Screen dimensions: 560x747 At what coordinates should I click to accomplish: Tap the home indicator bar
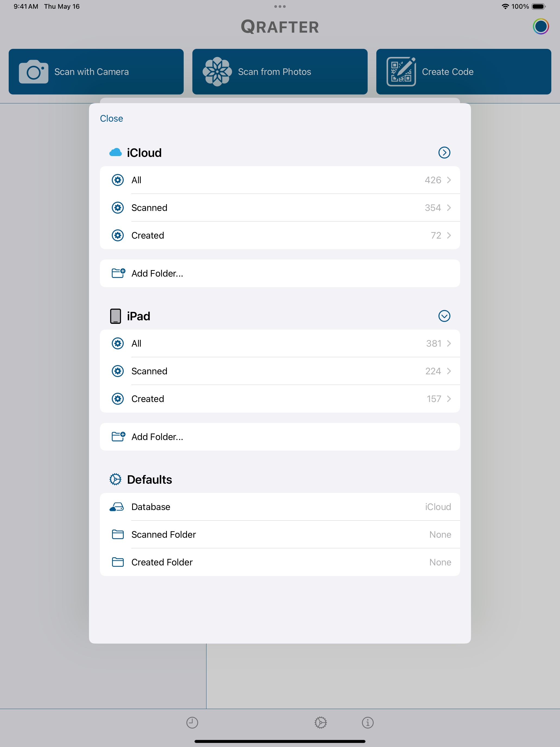[x=280, y=742]
